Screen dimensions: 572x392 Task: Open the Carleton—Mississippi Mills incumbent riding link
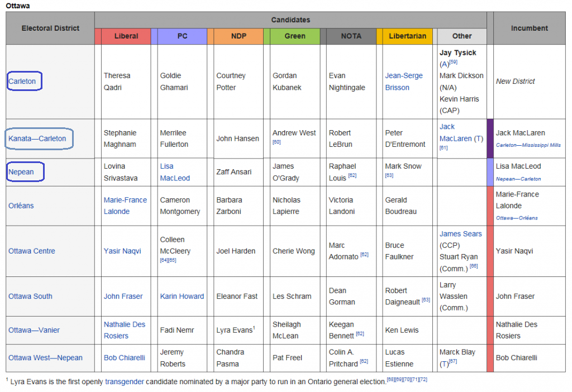(528, 145)
